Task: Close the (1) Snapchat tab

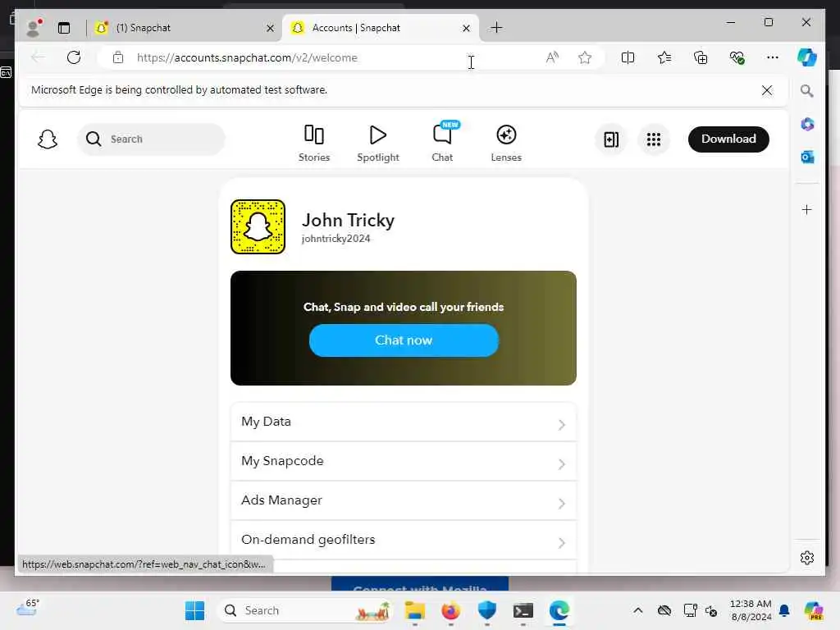Action: click(271, 29)
